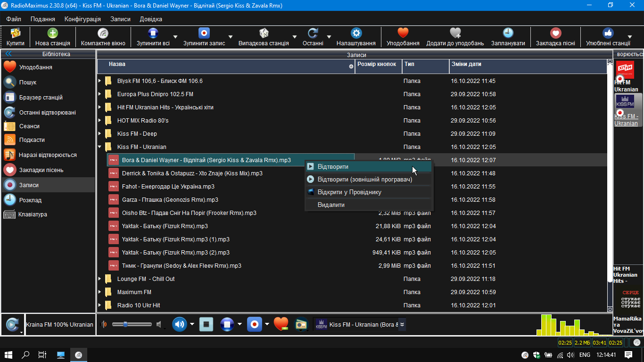Click the bottom bar heart favorite icon

pyautogui.click(x=281, y=324)
